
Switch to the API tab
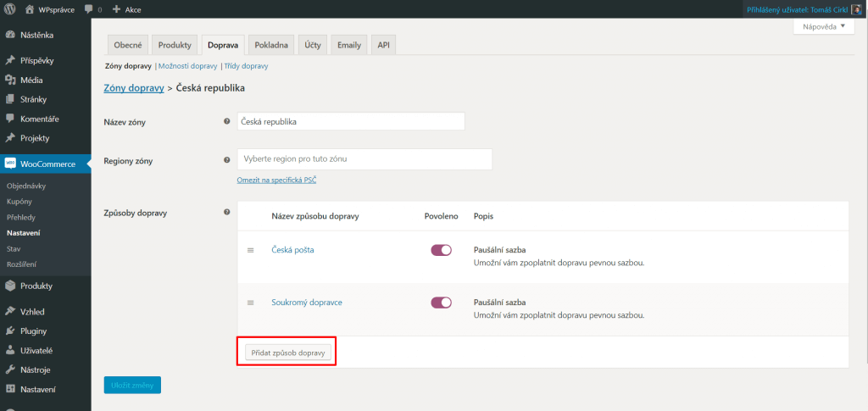click(384, 46)
